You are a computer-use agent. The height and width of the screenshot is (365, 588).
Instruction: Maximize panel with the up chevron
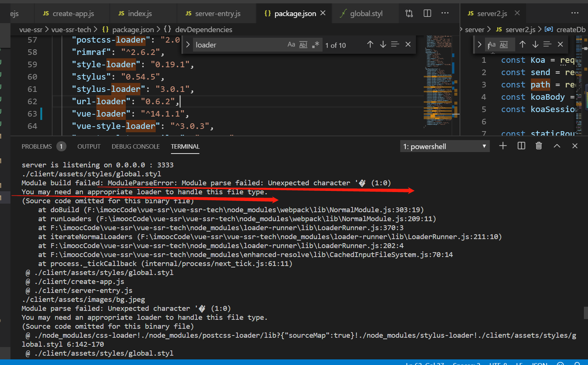(557, 146)
